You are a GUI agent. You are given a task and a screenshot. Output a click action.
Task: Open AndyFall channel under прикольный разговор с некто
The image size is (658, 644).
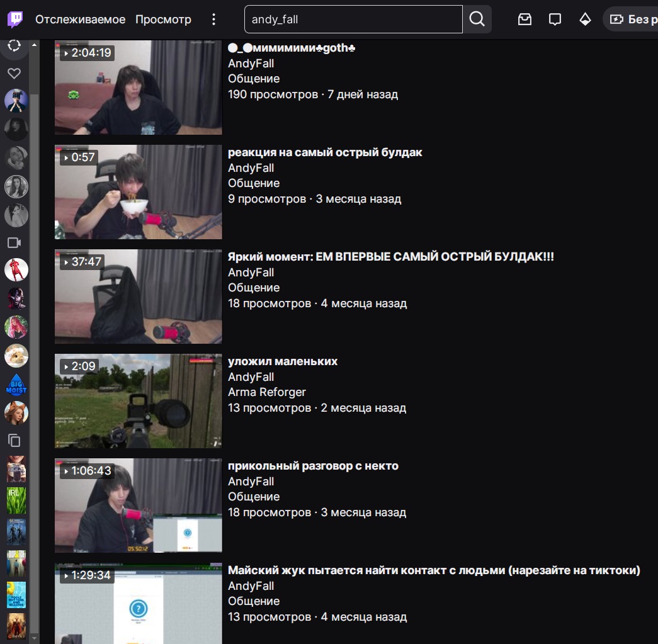[251, 481]
